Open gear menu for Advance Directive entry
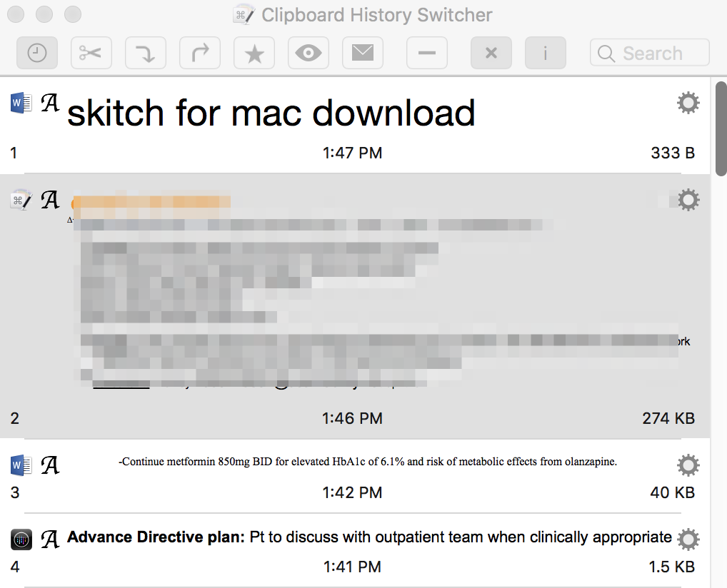Image resolution: width=727 pixels, height=588 pixels. pyautogui.click(x=688, y=539)
